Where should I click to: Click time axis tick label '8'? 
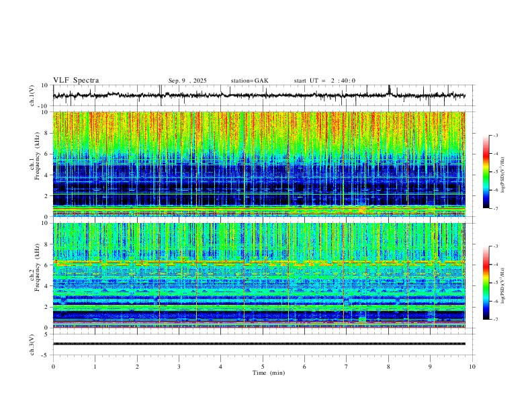[x=388, y=367]
